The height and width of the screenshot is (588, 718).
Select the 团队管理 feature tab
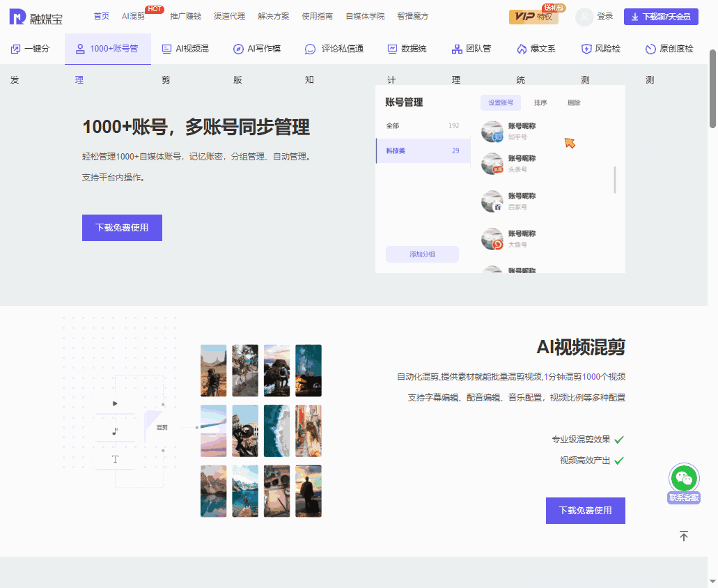(471, 49)
